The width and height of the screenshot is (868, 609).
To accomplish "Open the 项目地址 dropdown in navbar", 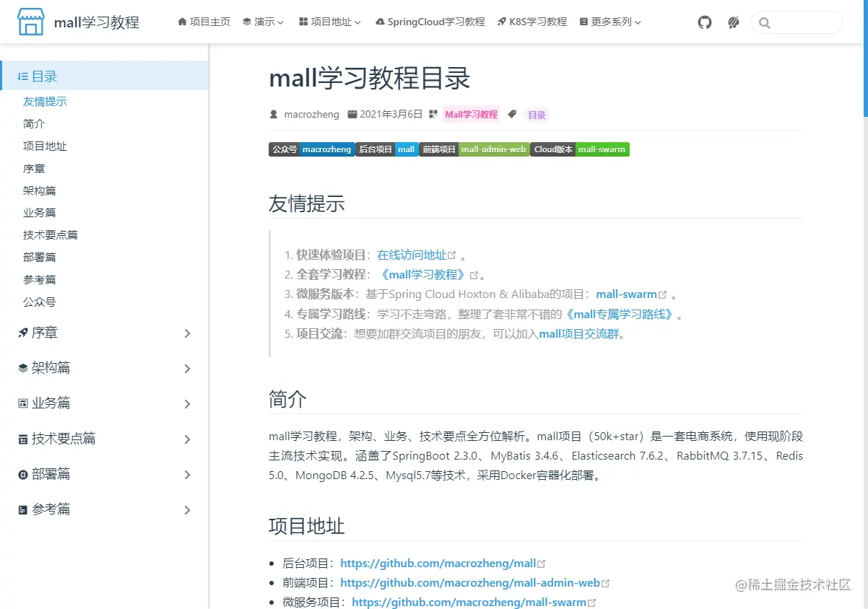I will [x=329, y=22].
